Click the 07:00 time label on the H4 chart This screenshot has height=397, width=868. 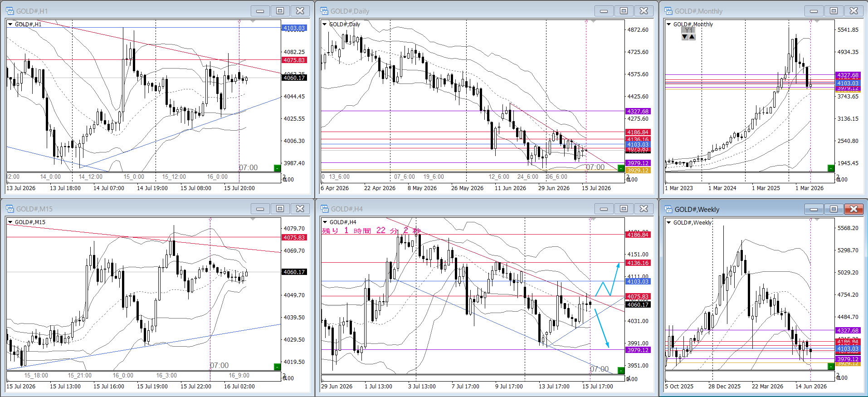(x=599, y=369)
